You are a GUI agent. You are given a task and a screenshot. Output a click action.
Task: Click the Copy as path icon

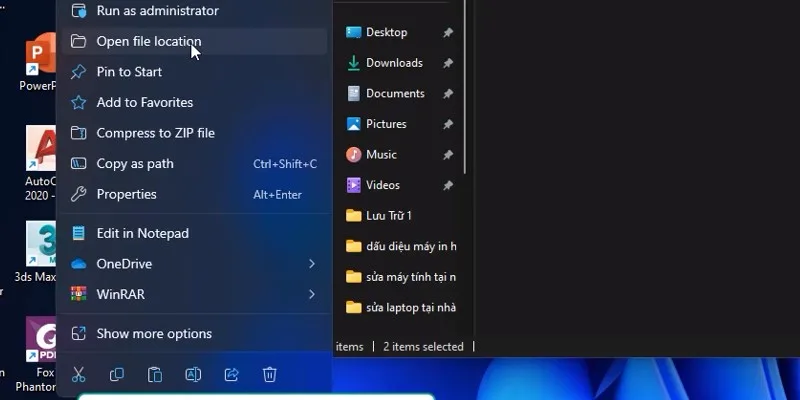(79, 164)
